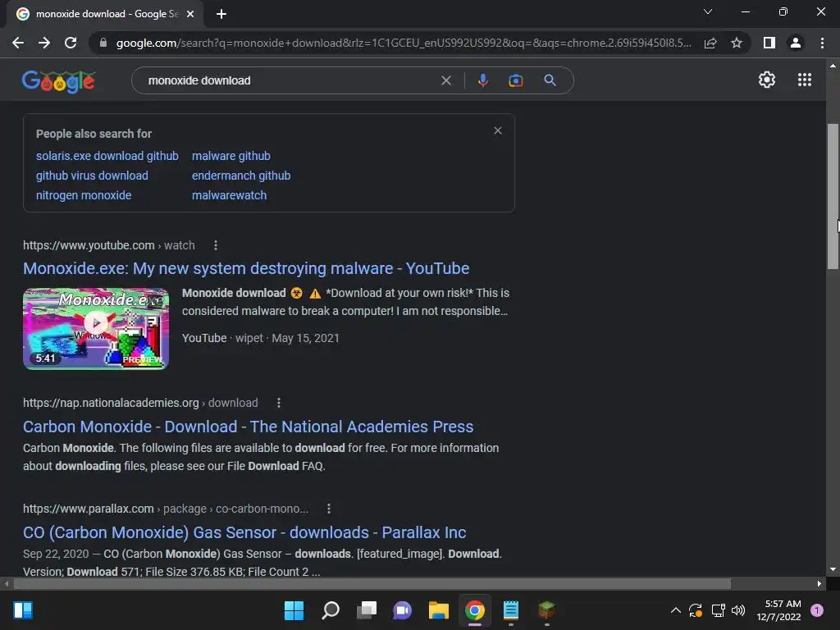
Task: Click the scroll up arrow
Action: [833, 66]
